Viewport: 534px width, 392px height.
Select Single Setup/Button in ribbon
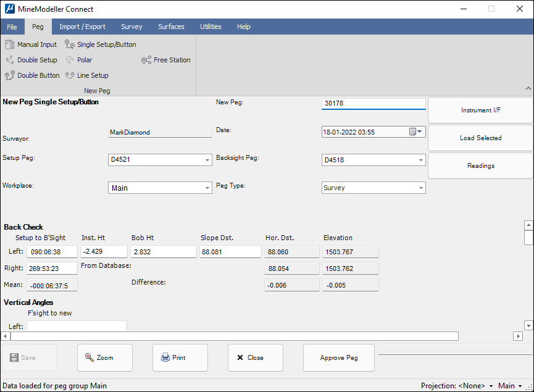pyautogui.click(x=101, y=44)
